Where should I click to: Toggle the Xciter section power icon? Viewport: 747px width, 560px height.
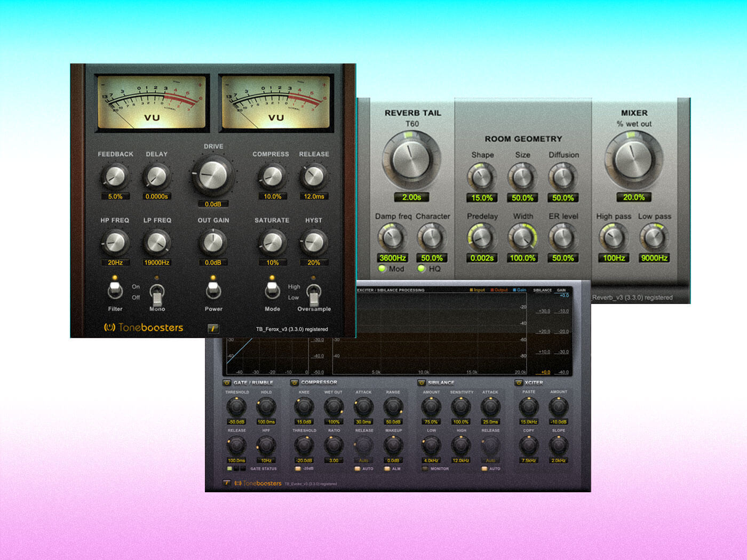click(x=518, y=382)
